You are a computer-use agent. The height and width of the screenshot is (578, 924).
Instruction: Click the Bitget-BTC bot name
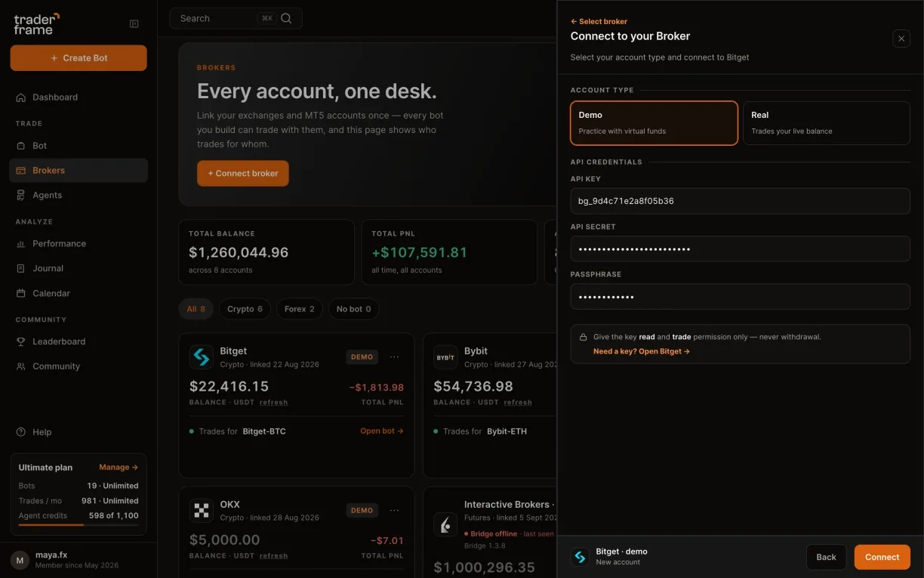click(264, 431)
